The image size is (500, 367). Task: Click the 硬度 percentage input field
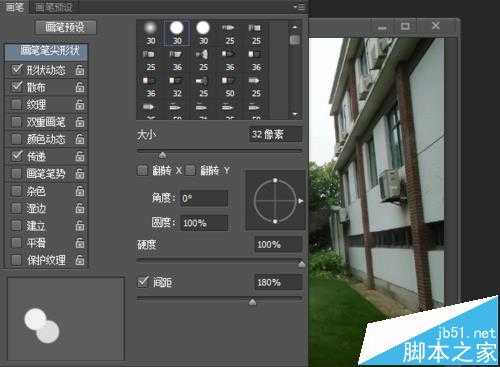(278, 245)
